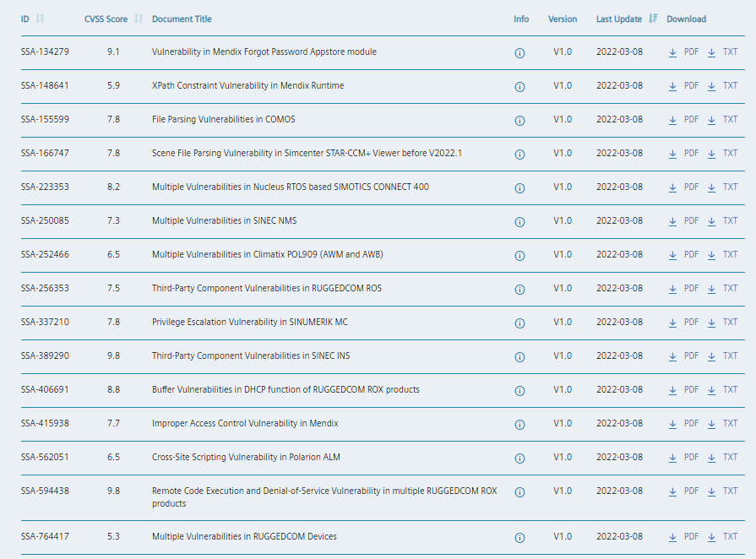Screen dimensions: 756x559
Task: Open info icon for SSA-134279
Action: coord(519,53)
